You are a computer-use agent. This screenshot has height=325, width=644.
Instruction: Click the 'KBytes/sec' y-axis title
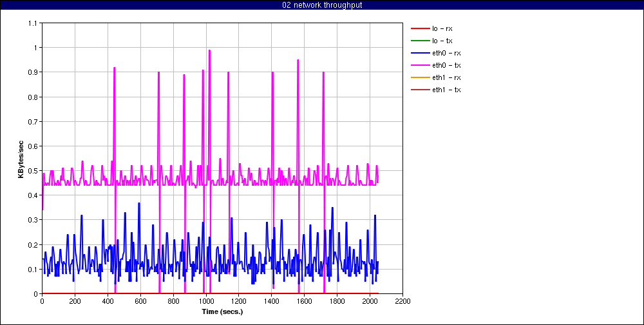click(x=21, y=159)
